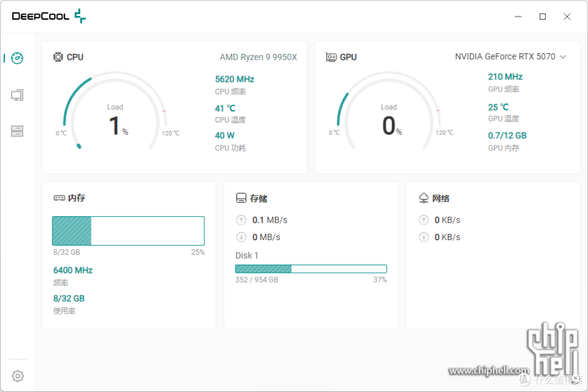
Task: Click the 网络 network card heading
Action: 440,198
